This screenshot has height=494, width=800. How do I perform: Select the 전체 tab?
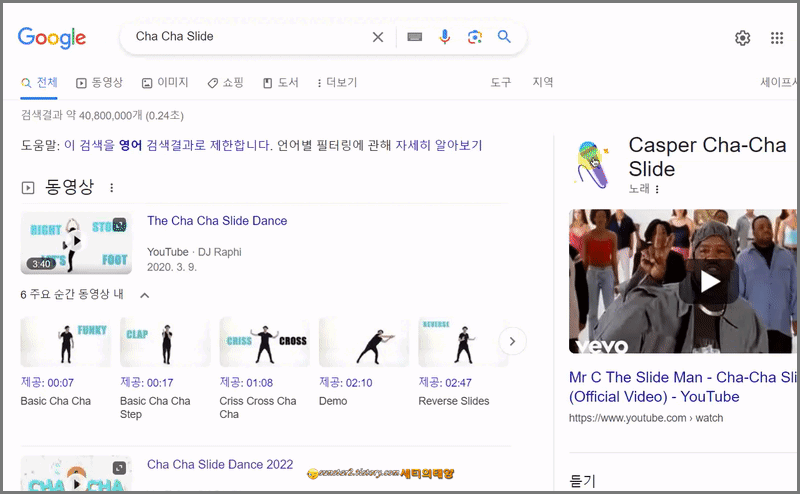point(39,83)
